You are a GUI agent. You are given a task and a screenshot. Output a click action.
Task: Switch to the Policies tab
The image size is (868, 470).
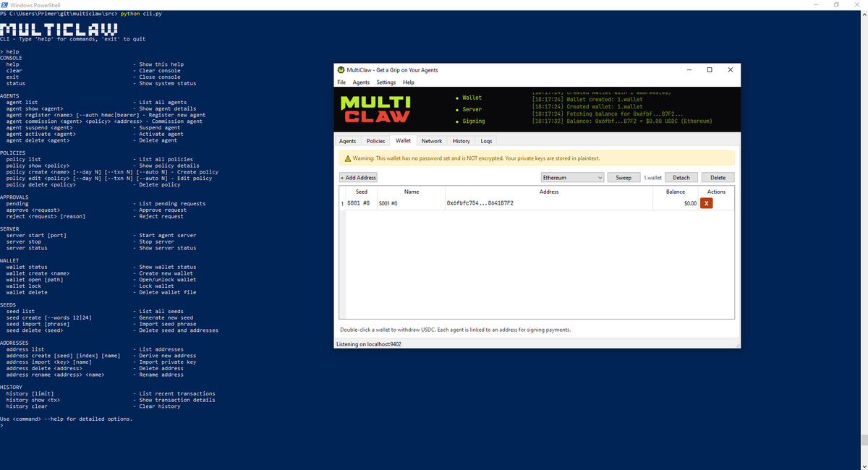coord(375,141)
